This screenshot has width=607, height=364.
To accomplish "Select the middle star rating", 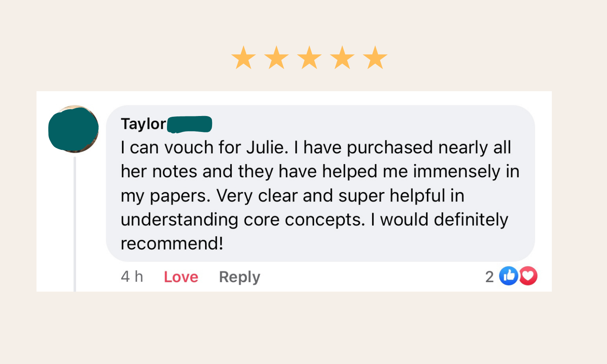I will [x=310, y=58].
